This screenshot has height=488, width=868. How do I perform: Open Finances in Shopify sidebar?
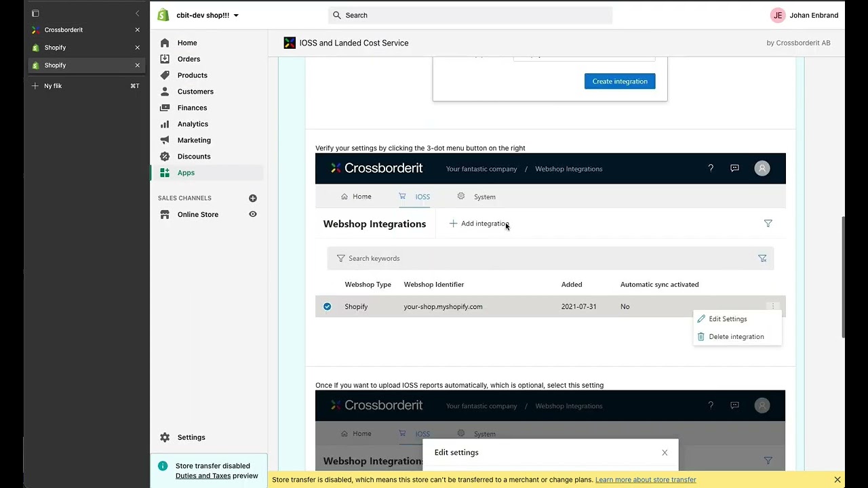pos(192,108)
